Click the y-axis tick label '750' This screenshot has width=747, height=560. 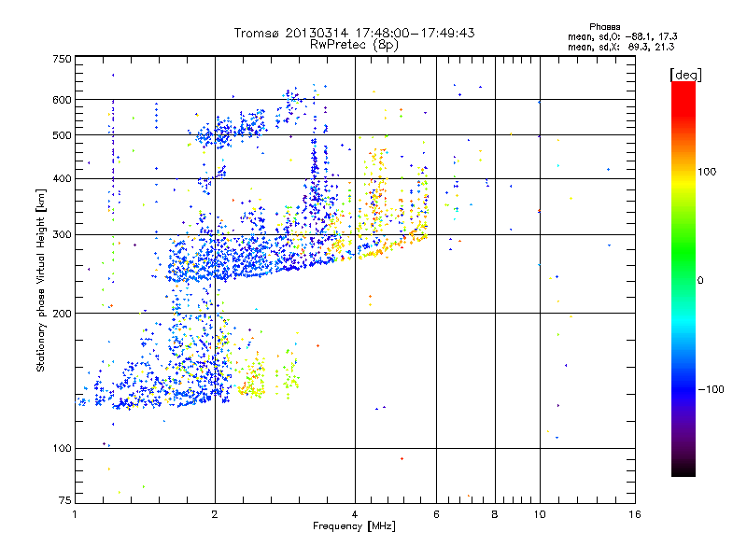[62, 59]
